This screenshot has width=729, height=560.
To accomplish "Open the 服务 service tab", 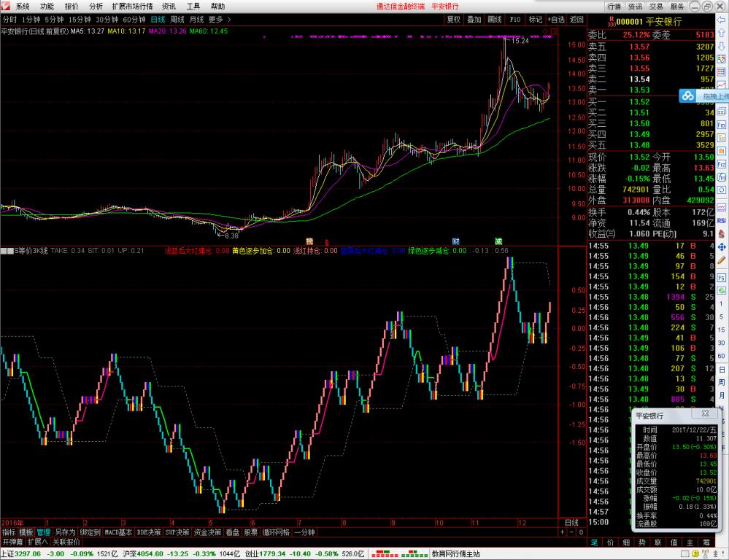I will (x=677, y=6).
